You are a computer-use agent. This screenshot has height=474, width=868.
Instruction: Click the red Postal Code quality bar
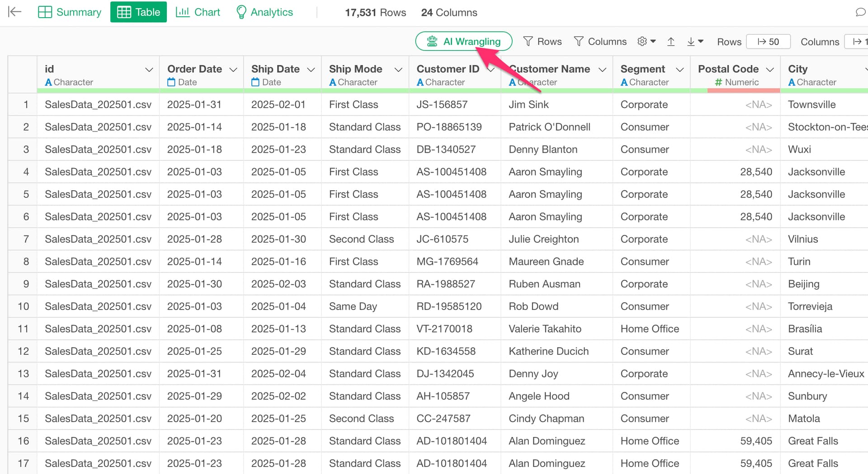(x=743, y=91)
